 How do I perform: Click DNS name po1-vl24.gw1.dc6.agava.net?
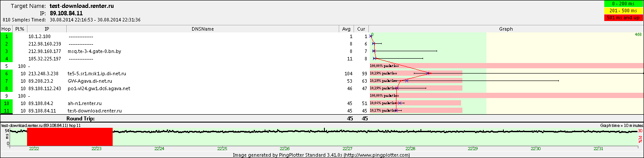(x=99, y=88)
